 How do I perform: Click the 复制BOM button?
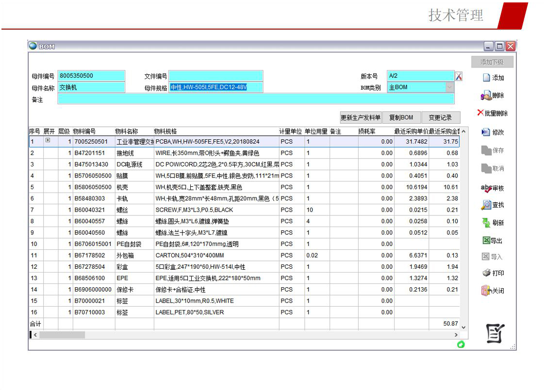(x=401, y=117)
